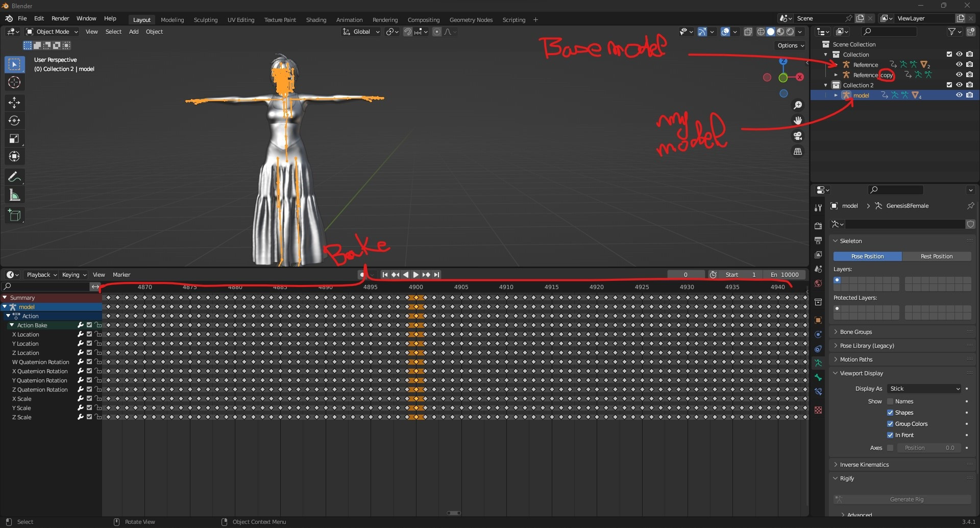Viewport: 980px width, 528px height.
Task: Expand the Bone Groups section
Action: [855, 331]
